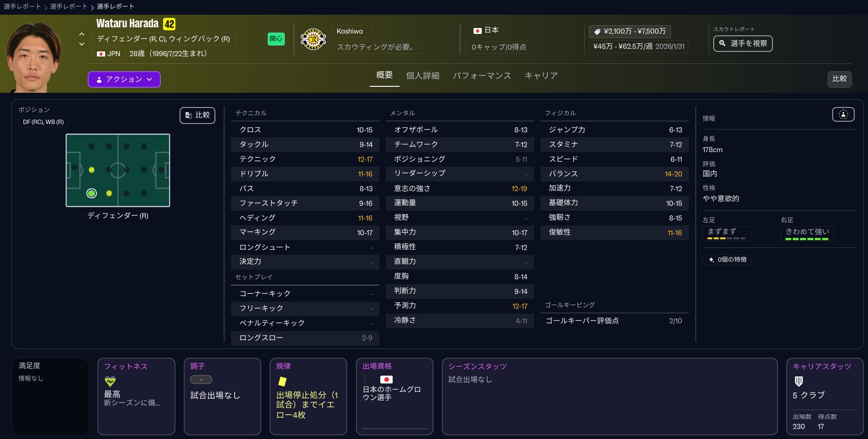The width and height of the screenshot is (868, 439).
Task: Open the アクション dropdown menu
Action: tap(124, 79)
